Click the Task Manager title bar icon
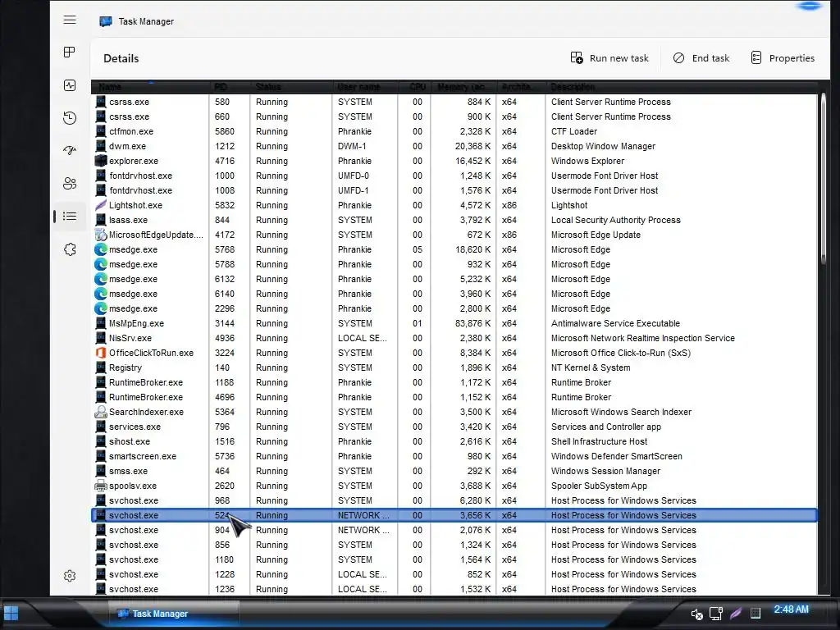840x630 pixels. (106, 21)
